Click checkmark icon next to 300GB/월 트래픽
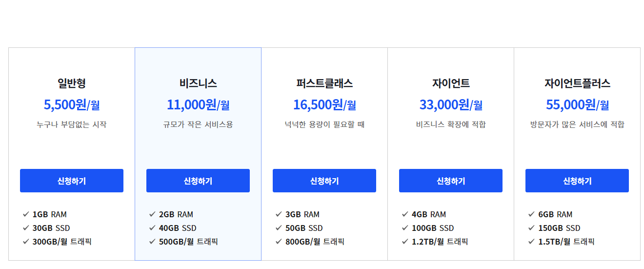Viewport: 644px width, 269px height. (x=26, y=242)
